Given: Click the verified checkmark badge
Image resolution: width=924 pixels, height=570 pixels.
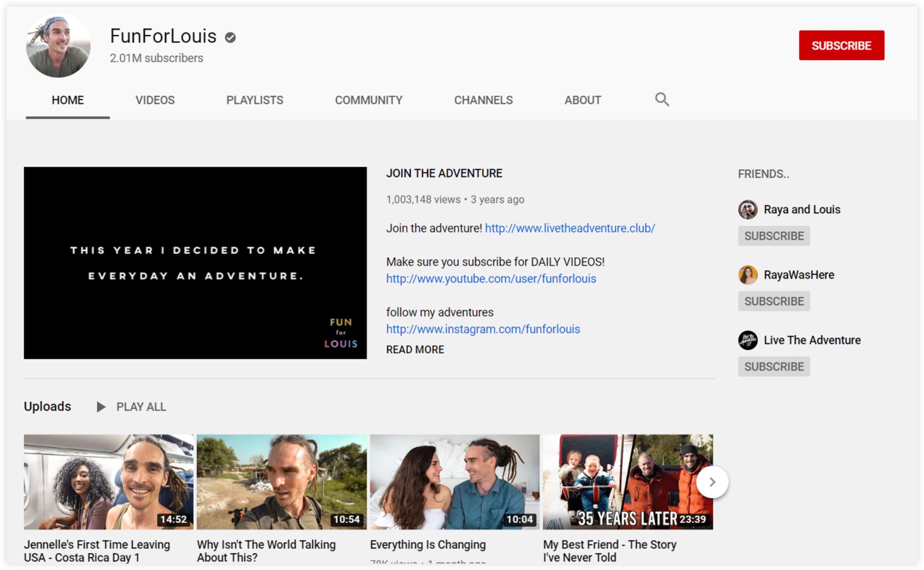Looking at the screenshot, I should pyautogui.click(x=230, y=37).
